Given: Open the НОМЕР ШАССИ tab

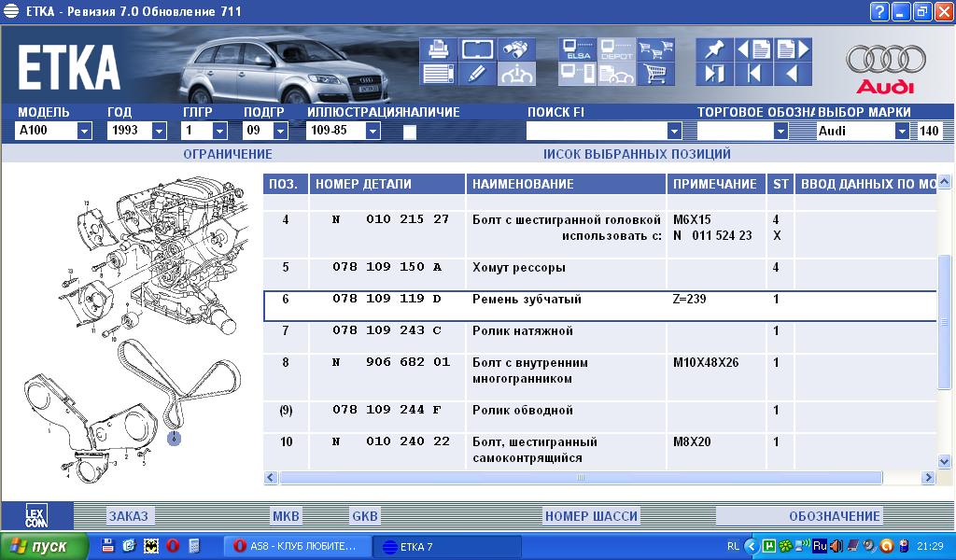Looking at the screenshot, I should pyautogui.click(x=591, y=516).
